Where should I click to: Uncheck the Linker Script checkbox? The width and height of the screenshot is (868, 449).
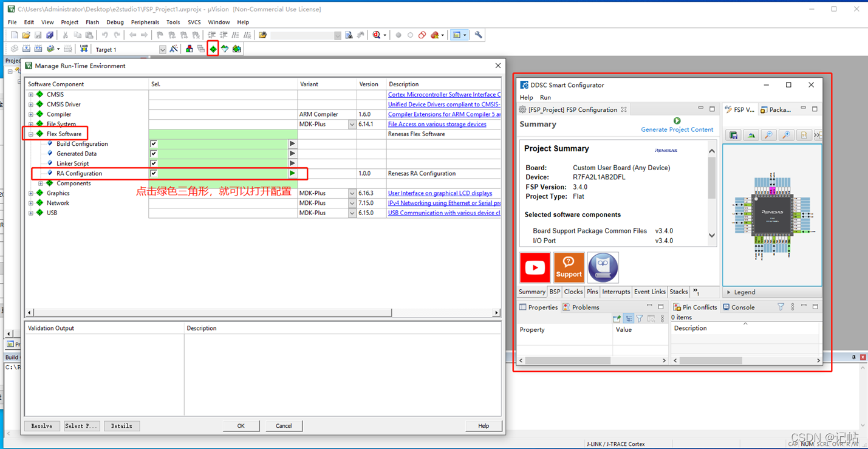tap(154, 163)
